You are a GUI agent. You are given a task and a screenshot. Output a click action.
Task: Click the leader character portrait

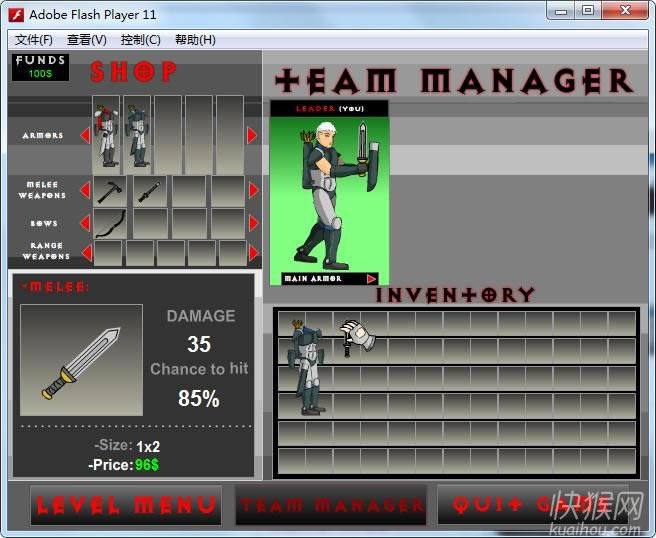[x=329, y=192]
